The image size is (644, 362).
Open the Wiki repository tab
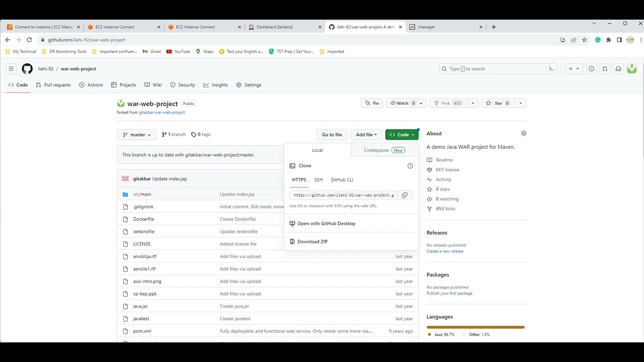[x=153, y=85]
